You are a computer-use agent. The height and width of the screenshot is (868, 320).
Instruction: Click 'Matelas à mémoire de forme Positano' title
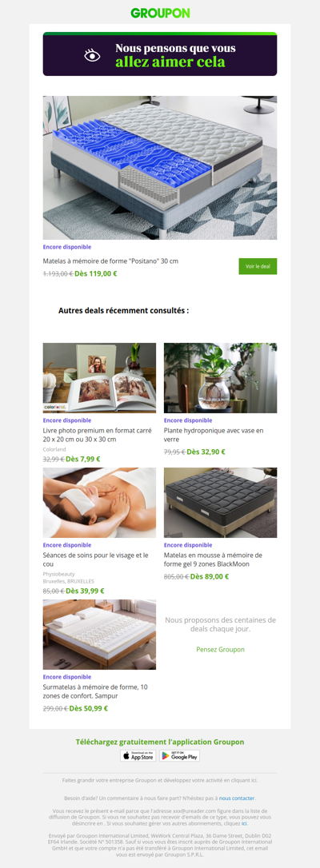click(110, 261)
